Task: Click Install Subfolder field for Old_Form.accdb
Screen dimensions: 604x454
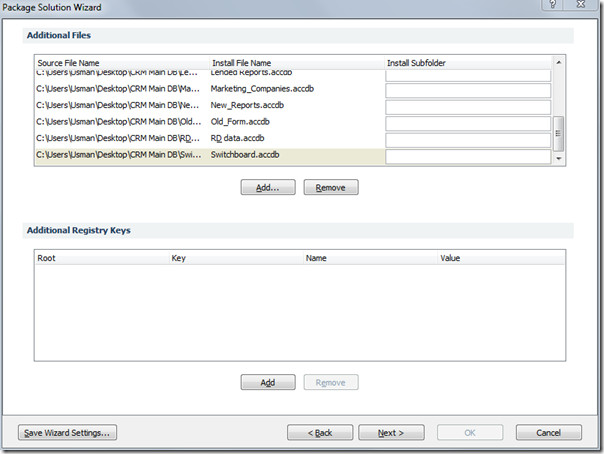Action: 468,124
